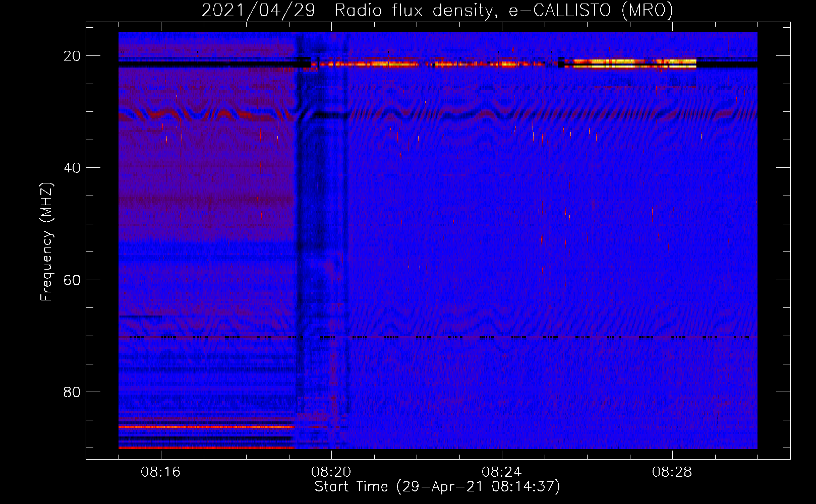Click the 08:28 time tick label
816x504 pixels.
[x=672, y=472]
